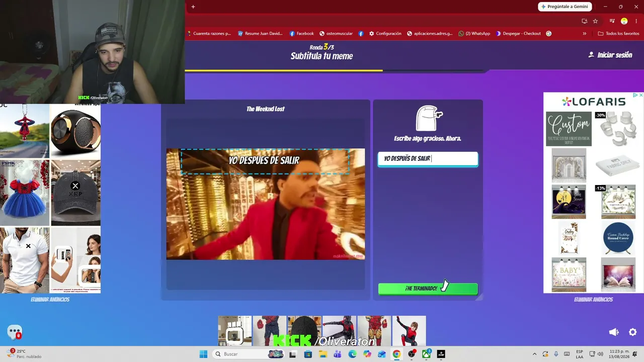Open the osteomuscular bookmark
Viewport: 644px width, 362px height.
[336, 34]
